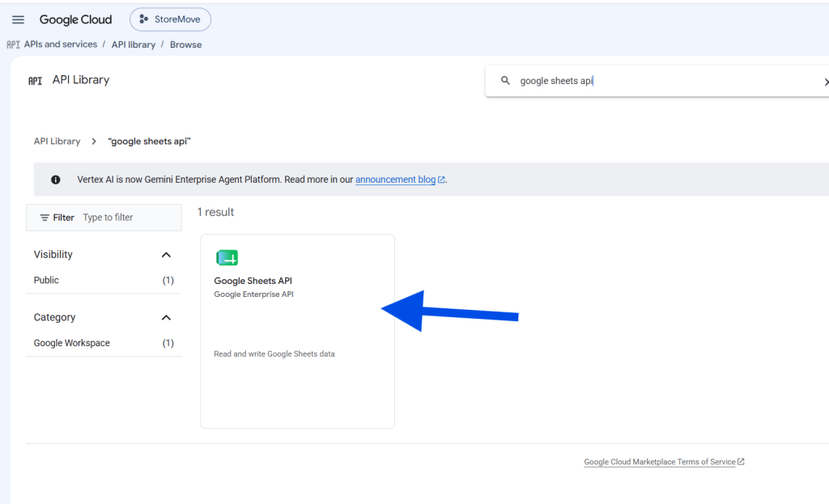Open the StoreMove project picker
This screenshot has width=829, height=504.
coord(170,19)
